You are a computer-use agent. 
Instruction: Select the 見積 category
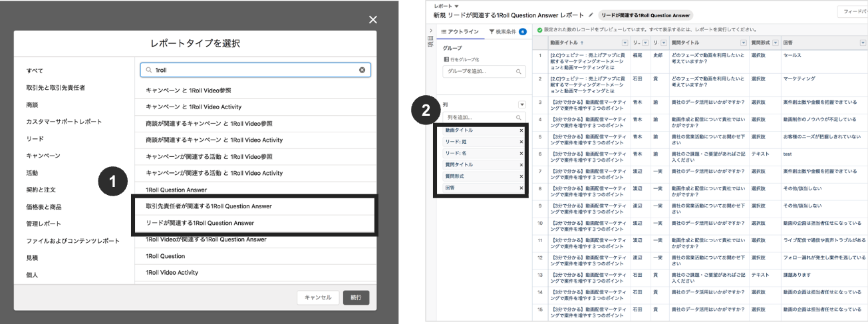pos(33,257)
